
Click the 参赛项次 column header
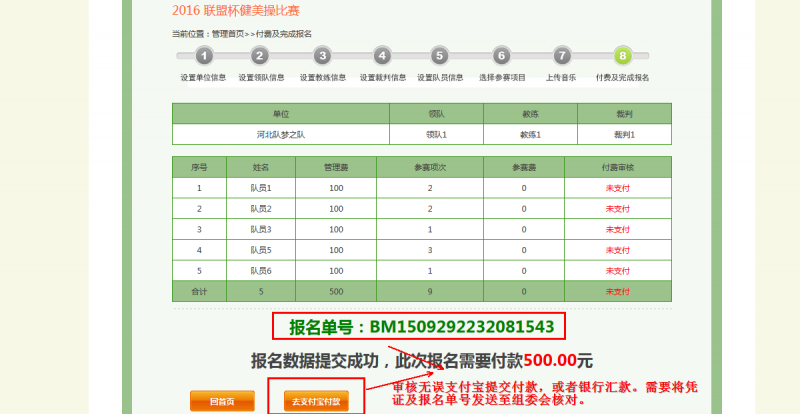point(430,166)
